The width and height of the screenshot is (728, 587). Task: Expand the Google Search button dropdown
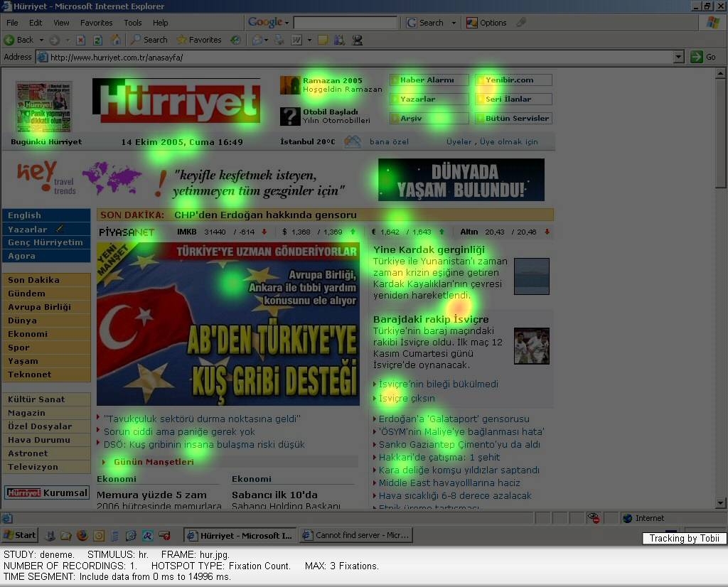(x=454, y=23)
